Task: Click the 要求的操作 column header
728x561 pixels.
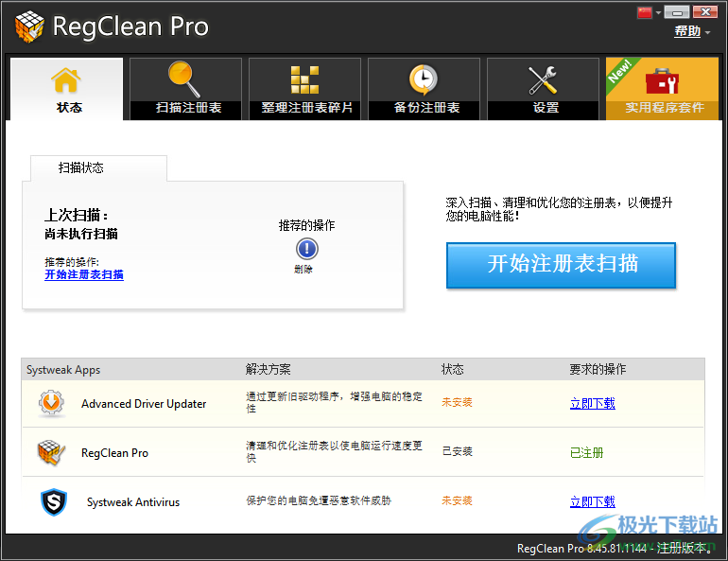Action: pos(598,370)
